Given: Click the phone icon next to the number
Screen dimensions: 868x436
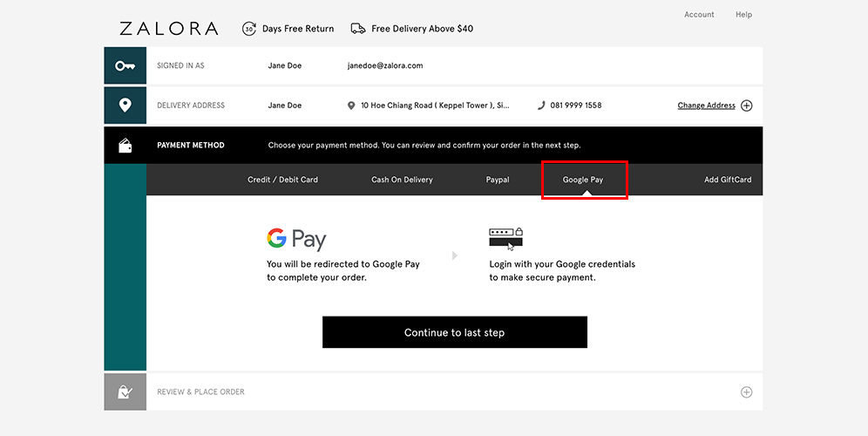Looking at the screenshot, I should tap(541, 106).
